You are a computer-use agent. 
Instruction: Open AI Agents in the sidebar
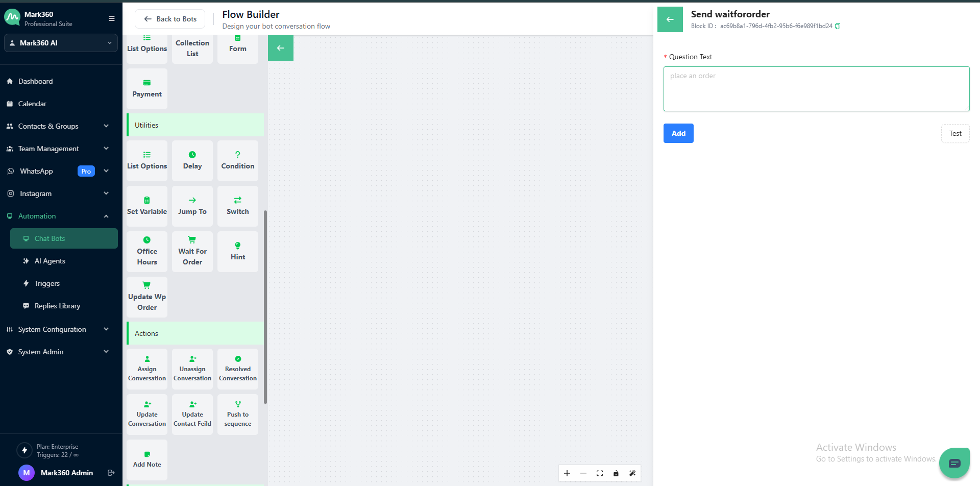click(x=50, y=261)
